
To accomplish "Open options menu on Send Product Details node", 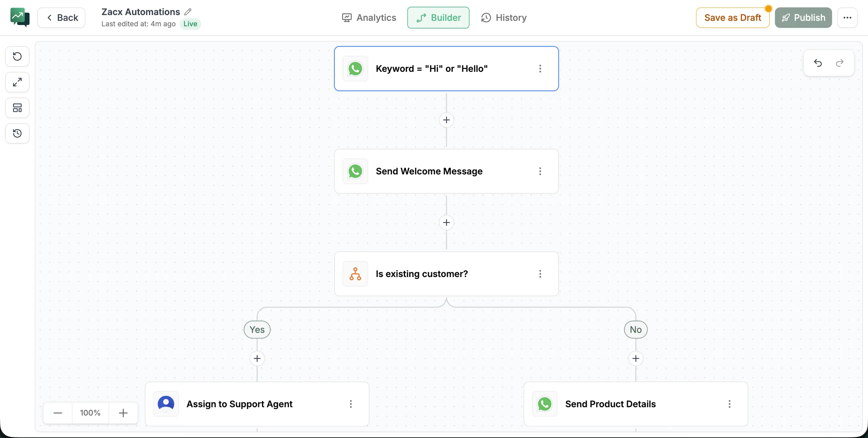I will coord(729,404).
